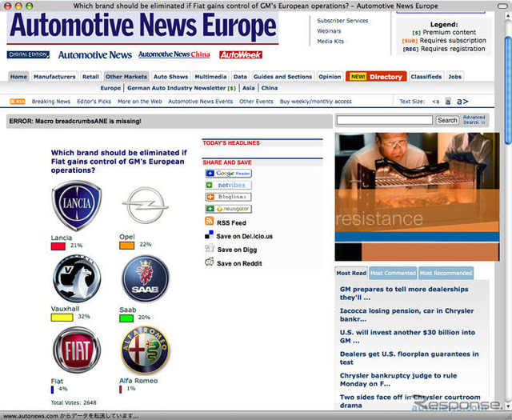Open Advanced Search link
This screenshot has width=512, height=420.
[474, 120]
